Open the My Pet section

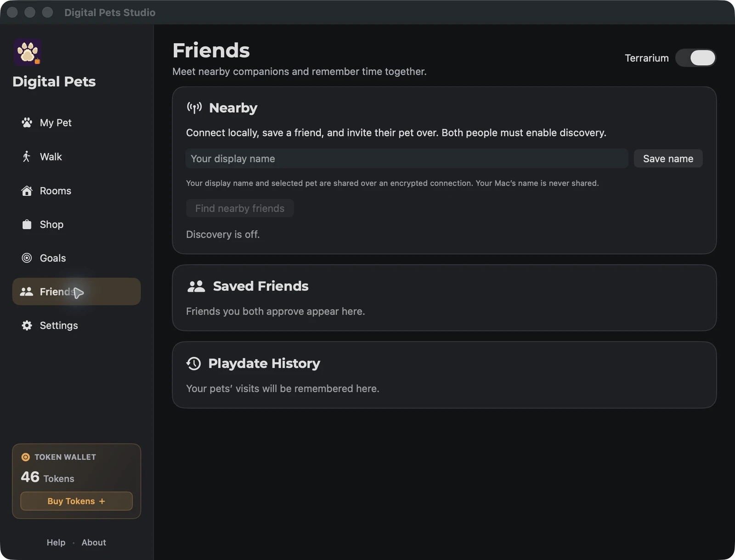tap(76, 123)
